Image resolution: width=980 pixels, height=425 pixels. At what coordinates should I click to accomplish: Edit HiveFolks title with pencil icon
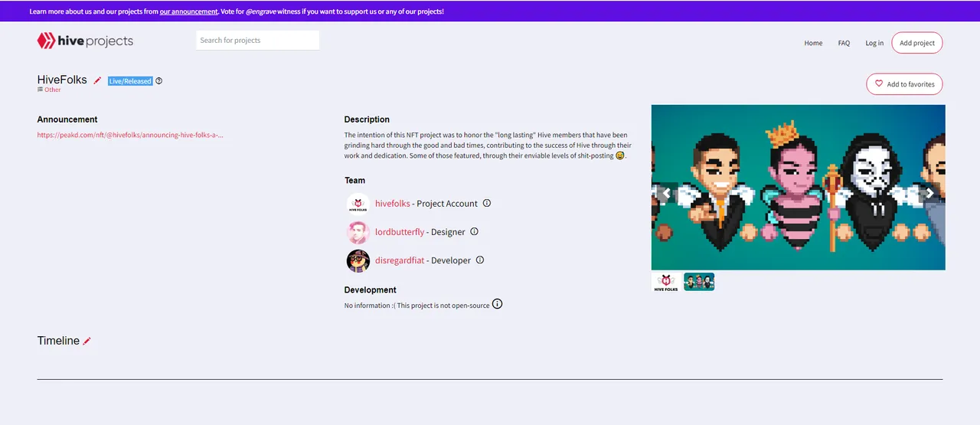tap(97, 80)
